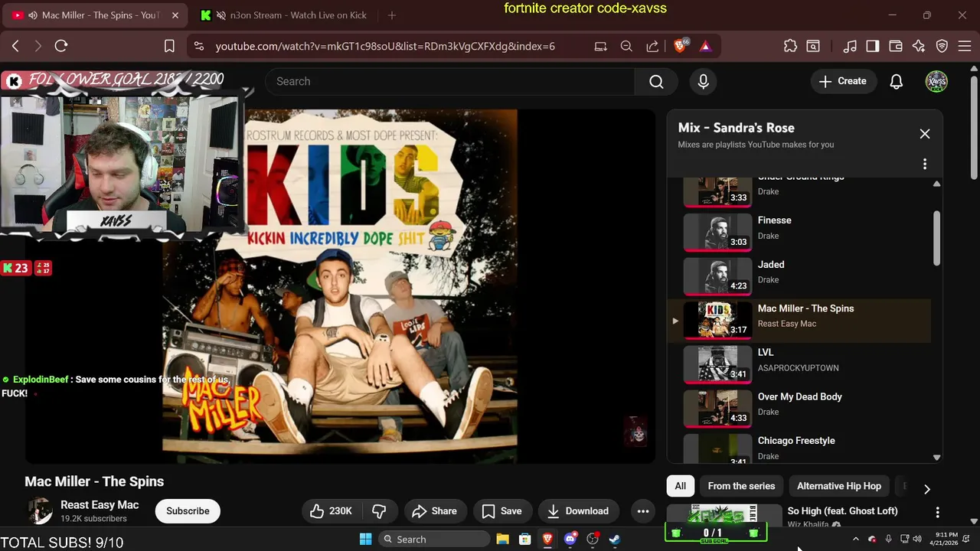Open site information icon beside the URL

199,46
